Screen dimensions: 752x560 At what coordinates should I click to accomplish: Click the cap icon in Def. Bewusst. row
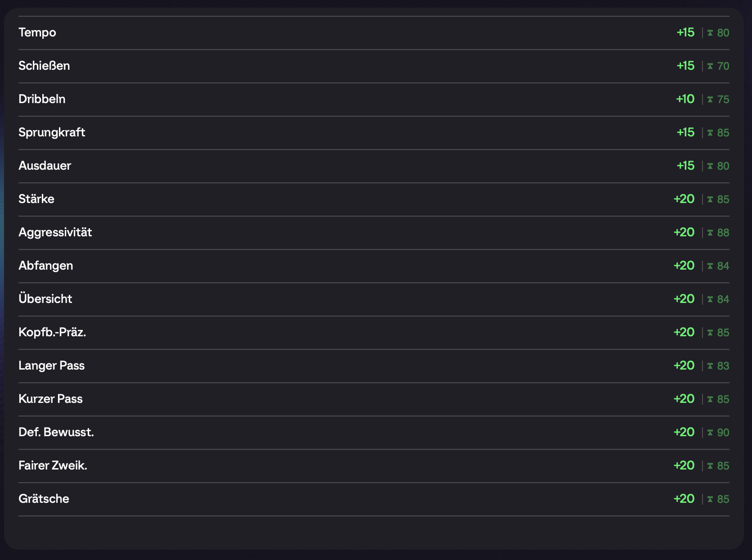(710, 433)
